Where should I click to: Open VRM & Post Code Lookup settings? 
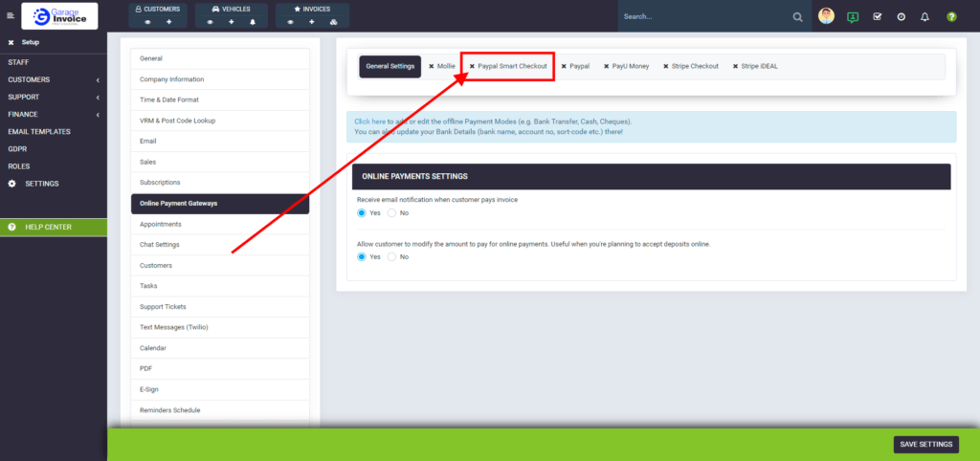pos(220,121)
